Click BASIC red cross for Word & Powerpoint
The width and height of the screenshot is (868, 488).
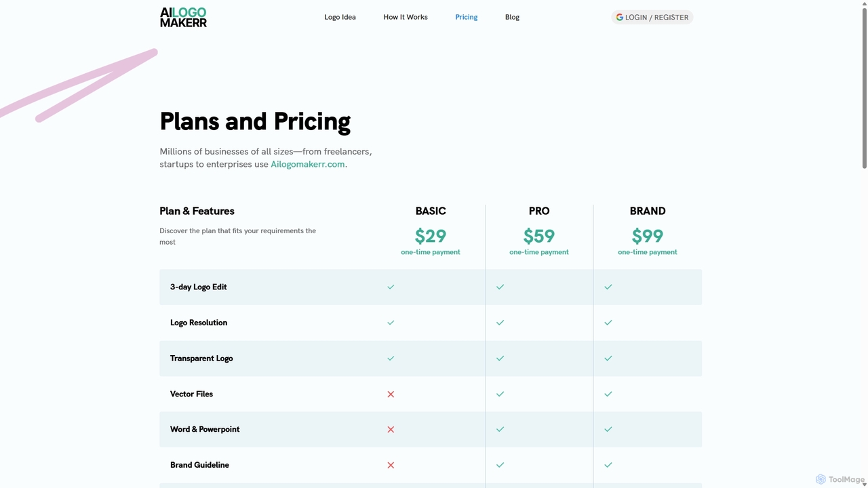(391, 429)
